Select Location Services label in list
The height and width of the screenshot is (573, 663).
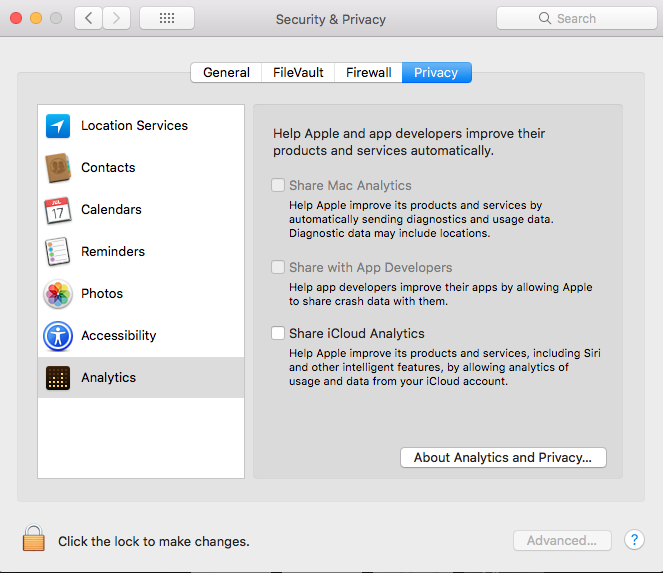click(x=134, y=126)
